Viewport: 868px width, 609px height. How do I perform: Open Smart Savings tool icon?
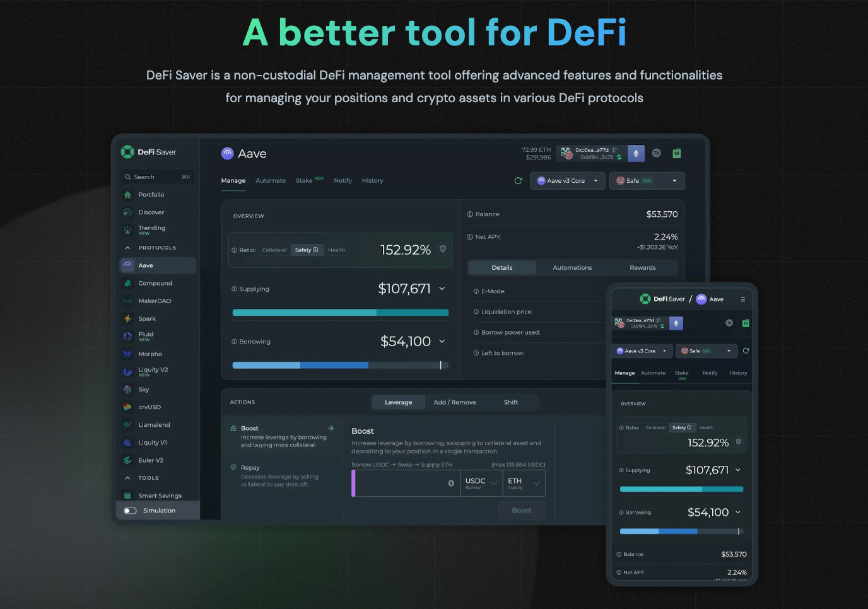tap(128, 496)
